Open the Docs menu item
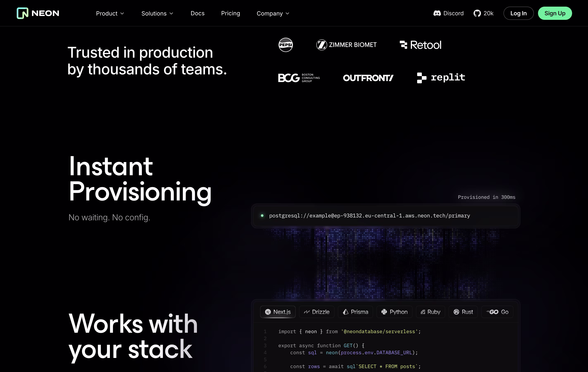Image resolution: width=588 pixels, height=372 pixels. [197, 13]
